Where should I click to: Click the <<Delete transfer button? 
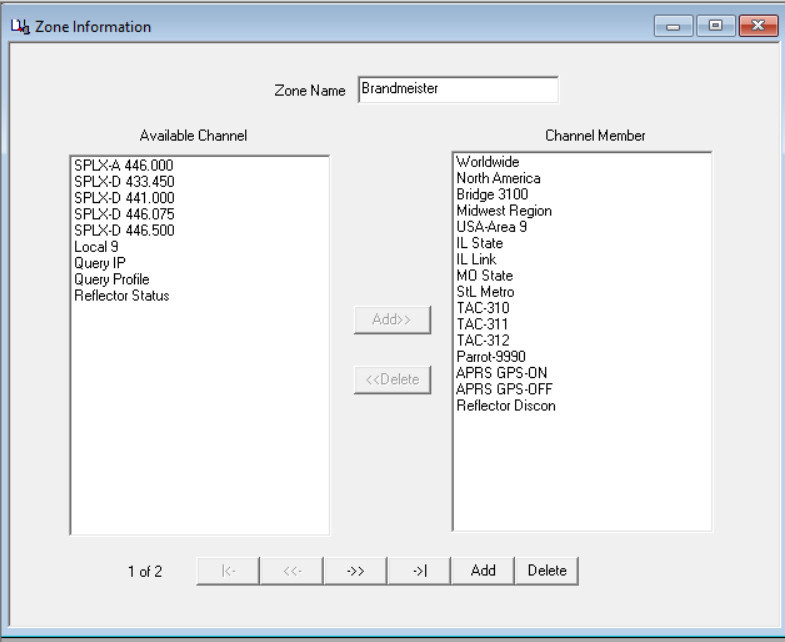tap(392, 380)
